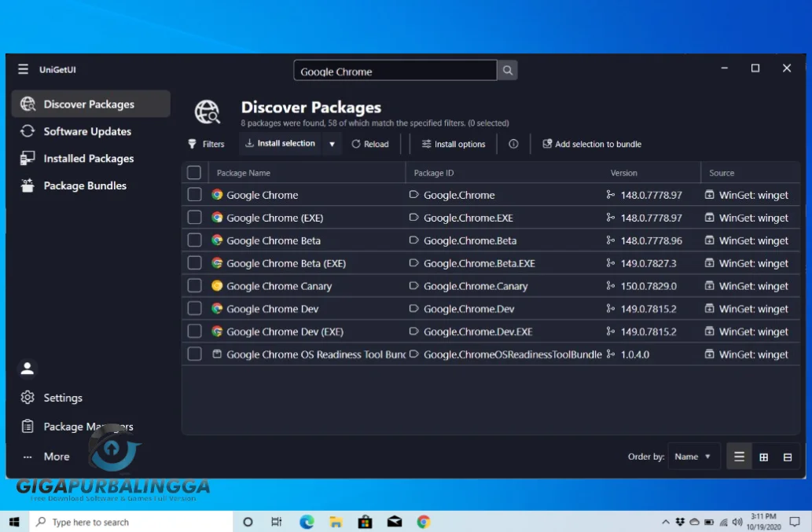Click the Windows taskbar search box
The height and width of the screenshot is (532, 812).
tap(131, 522)
